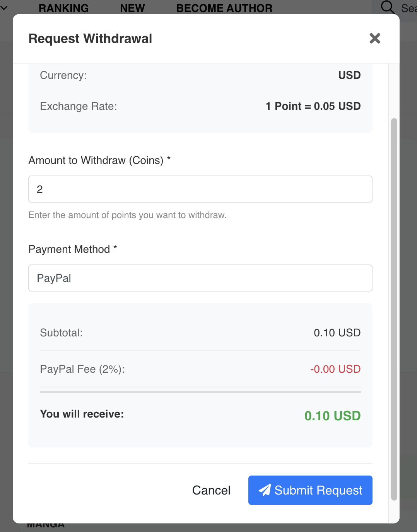Open the MANGA section at the bottom
The image size is (417, 532).
click(x=46, y=524)
